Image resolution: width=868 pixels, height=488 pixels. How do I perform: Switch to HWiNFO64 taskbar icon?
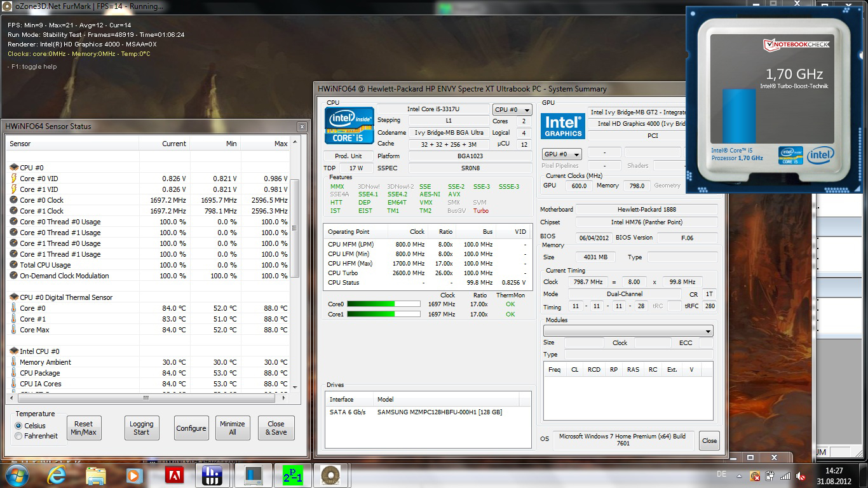212,475
